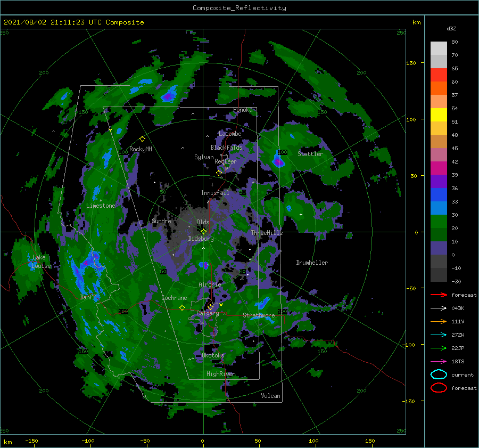Click the red swatch in the dBZ scale
Screen dimensions: 479x448
click(x=439, y=75)
